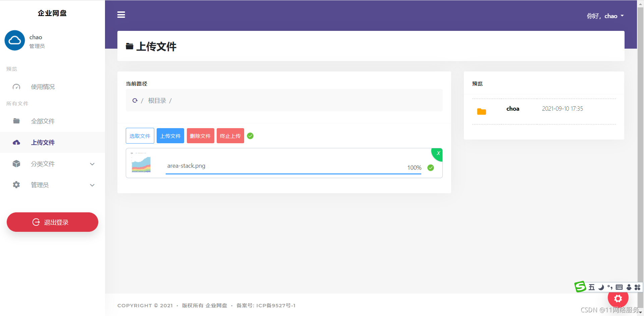
Task: Click the orange choa folder icon
Action: click(481, 111)
